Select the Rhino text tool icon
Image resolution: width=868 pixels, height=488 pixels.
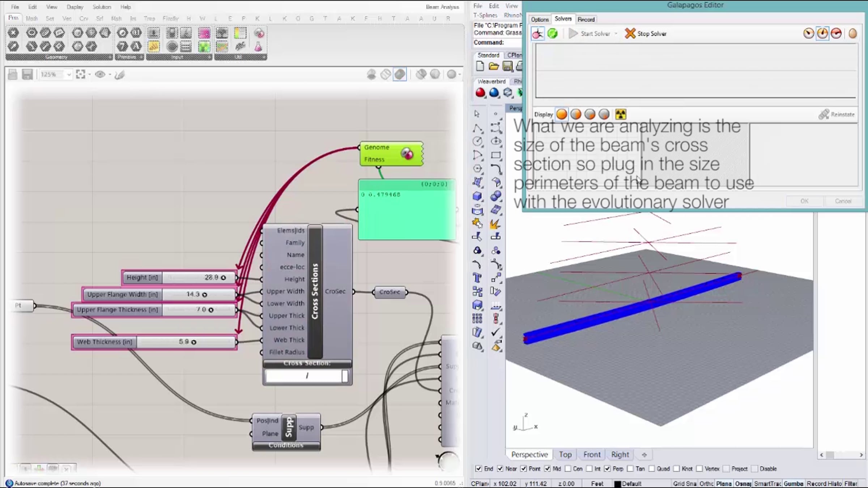tap(477, 278)
